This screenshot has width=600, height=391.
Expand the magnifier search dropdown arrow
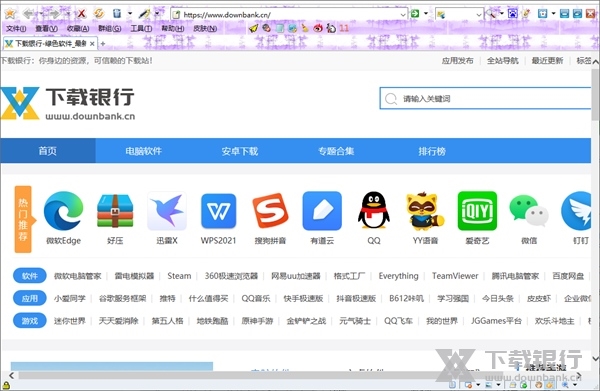coord(502,14)
